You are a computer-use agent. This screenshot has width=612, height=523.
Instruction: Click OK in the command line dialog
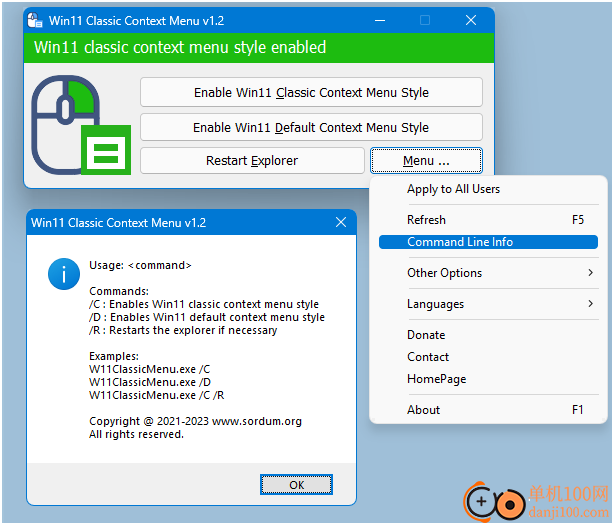[x=296, y=485]
